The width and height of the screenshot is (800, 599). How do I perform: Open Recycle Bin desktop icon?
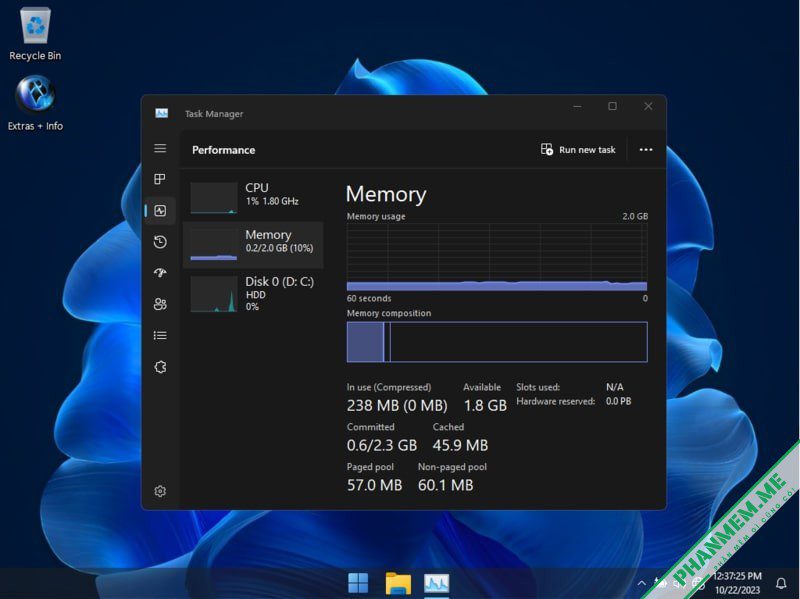(x=35, y=34)
